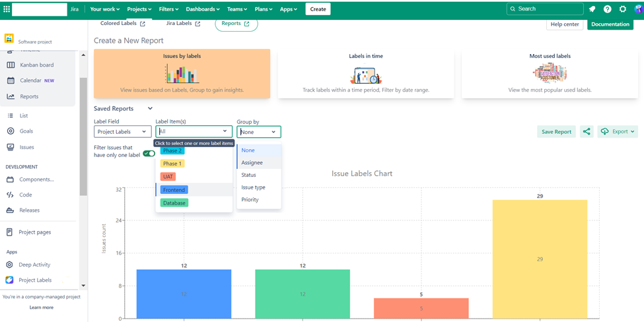Click the Deep Activity app icon

point(9,265)
